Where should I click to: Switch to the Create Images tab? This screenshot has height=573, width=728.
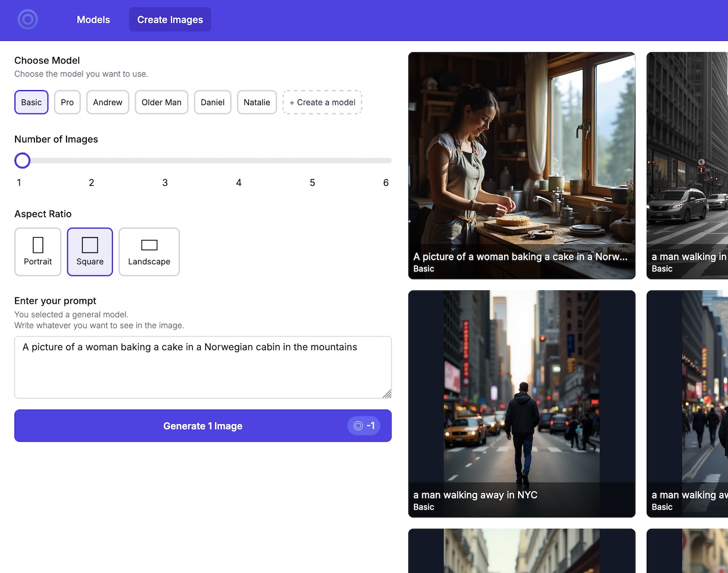[x=170, y=20]
